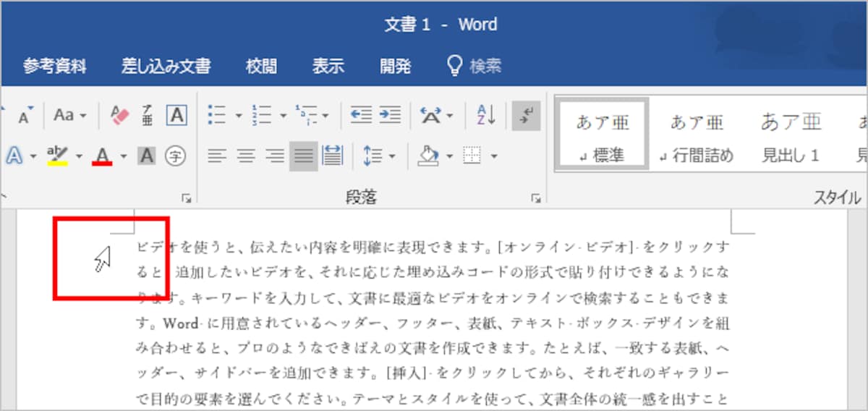This screenshot has width=868, height=411.
Task: Add a character border with the boxed A
Action: coord(176,115)
